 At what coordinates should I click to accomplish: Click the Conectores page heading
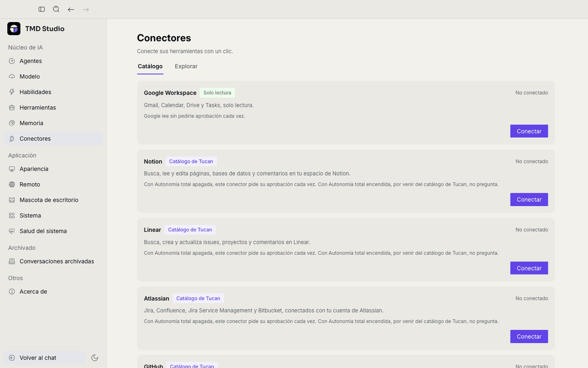click(x=164, y=38)
